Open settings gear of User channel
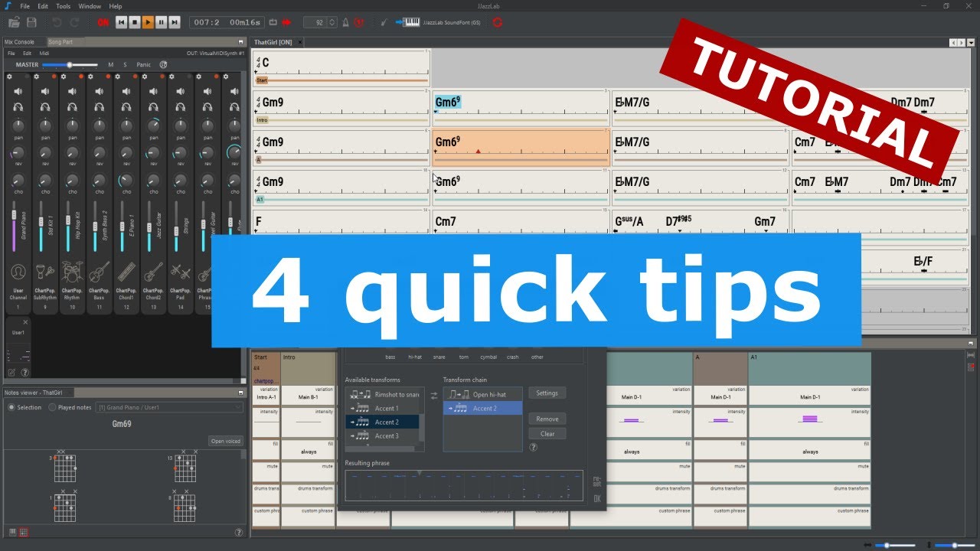This screenshot has height=551, width=980. tap(10, 77)
